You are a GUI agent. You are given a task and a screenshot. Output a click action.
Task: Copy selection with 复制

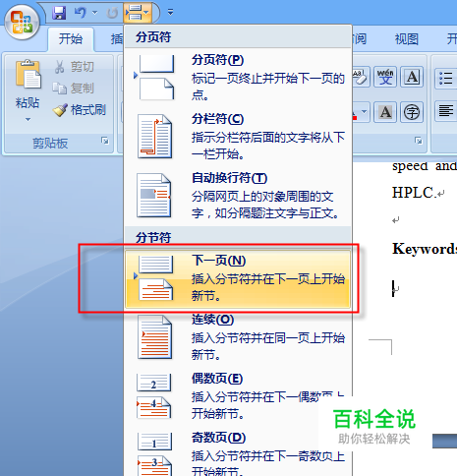[74, 89]
